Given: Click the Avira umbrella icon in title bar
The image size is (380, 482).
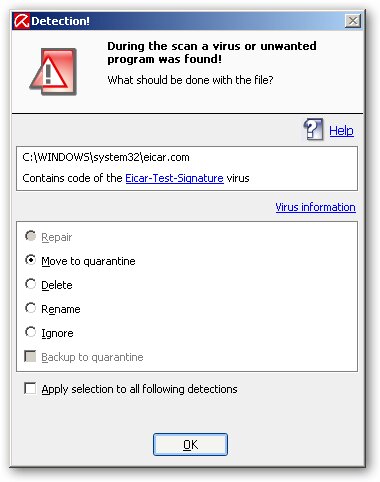Looking at the screenshot, I should pos(21,21).
